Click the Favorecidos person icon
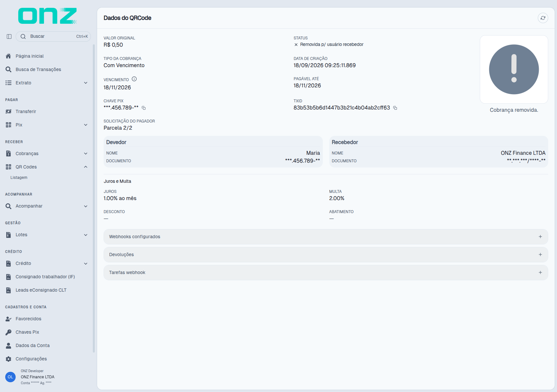The width and height of the screenshot is (557, 392). coord(8,319)
